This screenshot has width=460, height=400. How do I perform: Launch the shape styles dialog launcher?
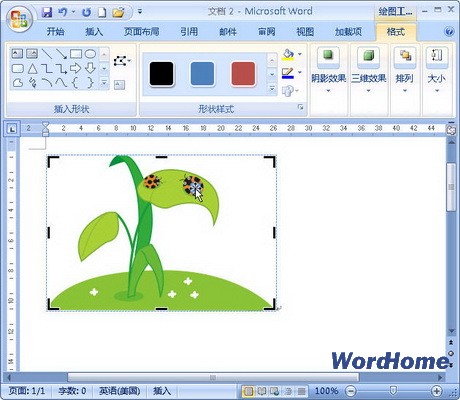[x=300, y=107]
